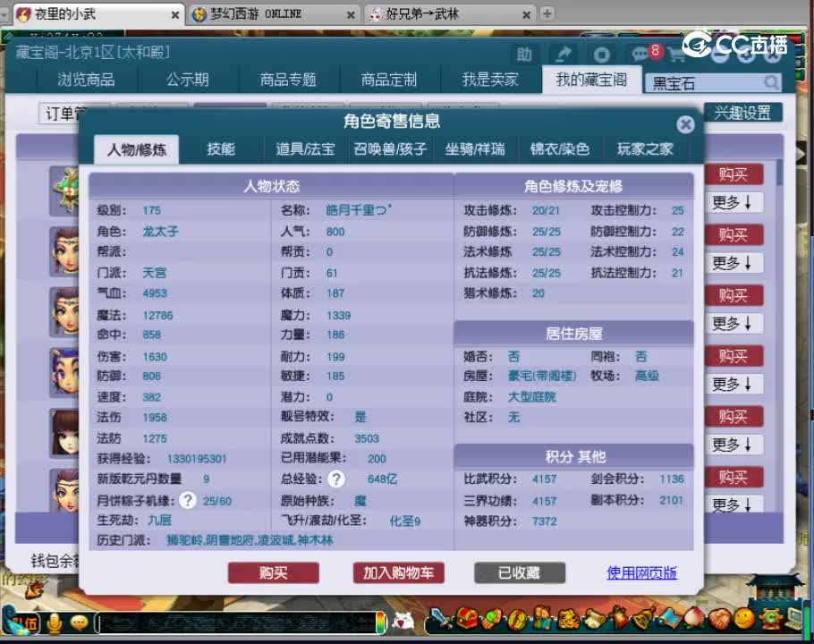The image size is (814, 644).
Task: Click the 队伍 team icon at bottom left
Action: tap(24, 623)
